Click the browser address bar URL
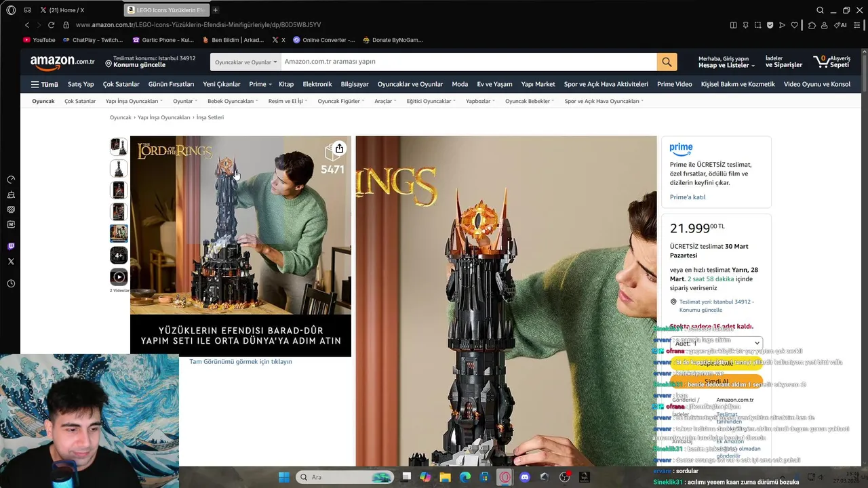 click(x=198, y=25)
